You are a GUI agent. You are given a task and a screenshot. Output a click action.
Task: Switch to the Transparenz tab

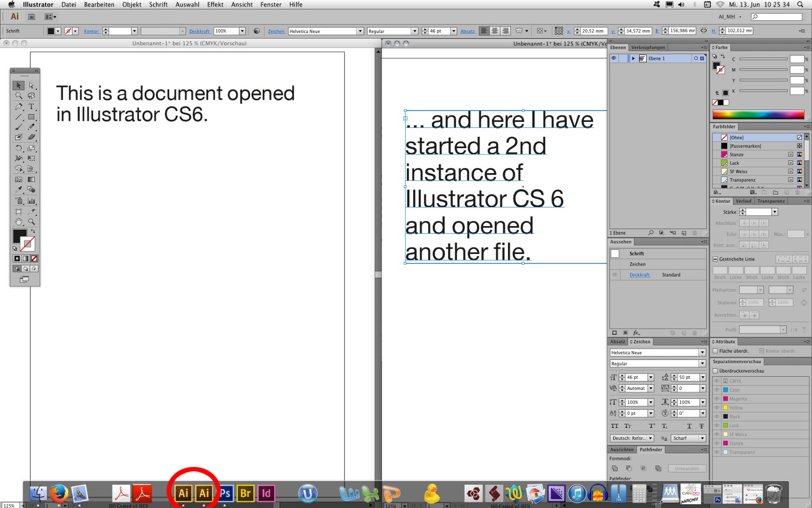pos(771,201)
